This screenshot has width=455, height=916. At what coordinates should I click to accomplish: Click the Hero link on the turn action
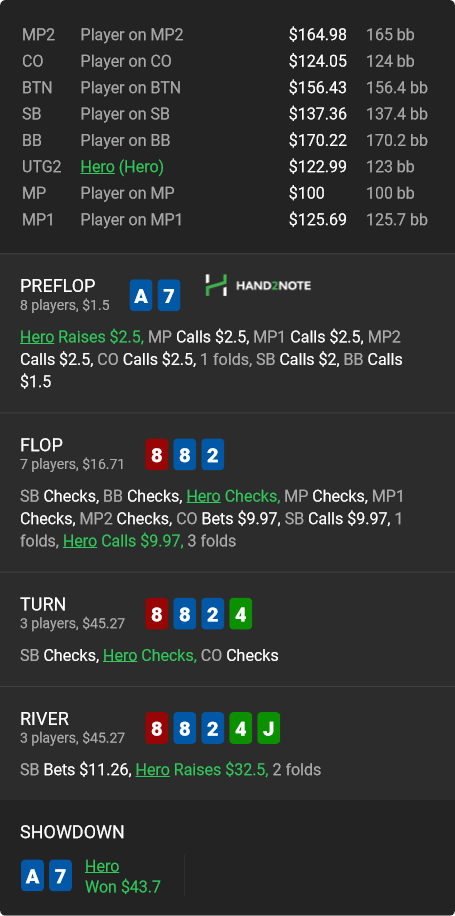point(120,655)
